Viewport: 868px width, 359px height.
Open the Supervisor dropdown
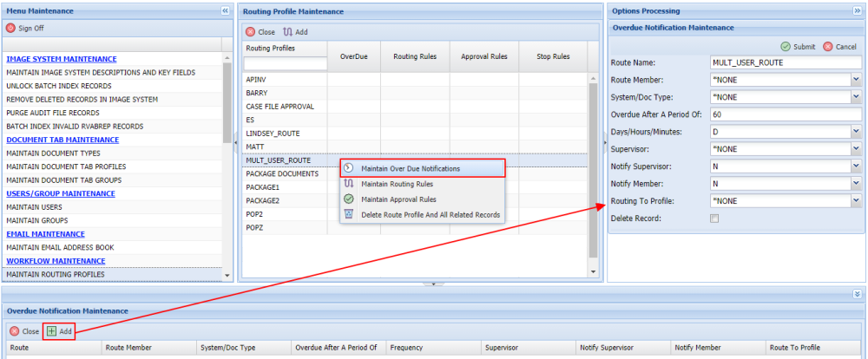(x=857, y=149)
